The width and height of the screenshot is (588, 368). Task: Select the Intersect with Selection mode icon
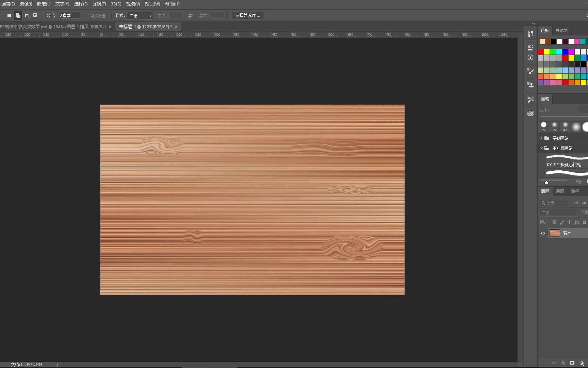(x=36, y=16)
